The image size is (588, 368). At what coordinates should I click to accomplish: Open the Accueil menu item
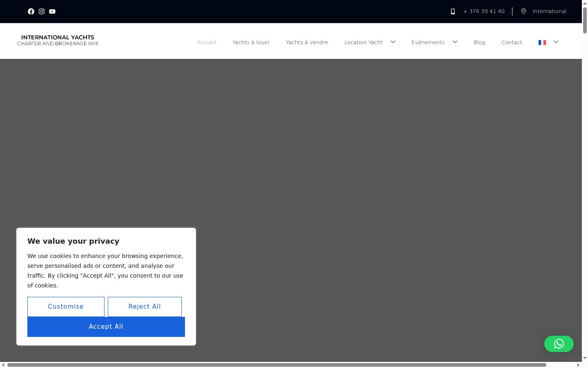[207, 43]
